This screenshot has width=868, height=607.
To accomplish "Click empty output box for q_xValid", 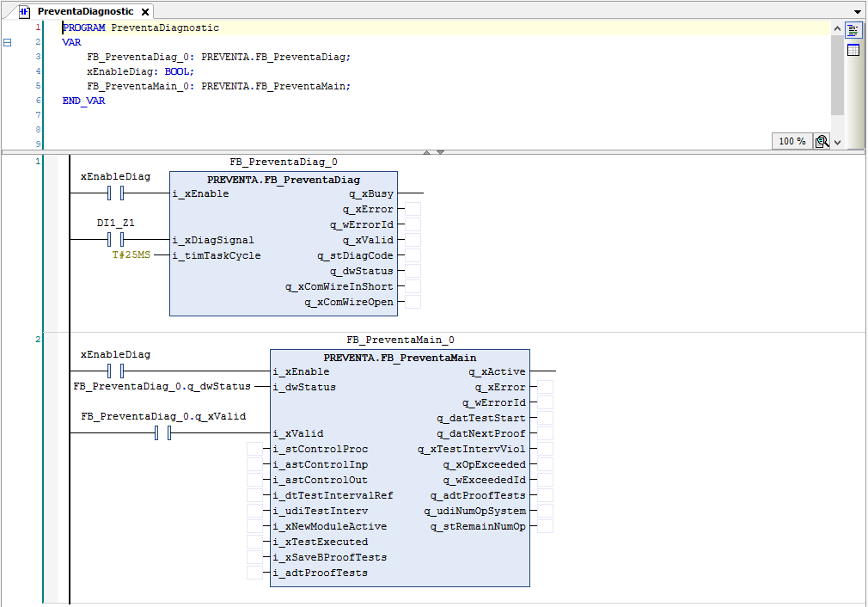I will coord(413,240).
